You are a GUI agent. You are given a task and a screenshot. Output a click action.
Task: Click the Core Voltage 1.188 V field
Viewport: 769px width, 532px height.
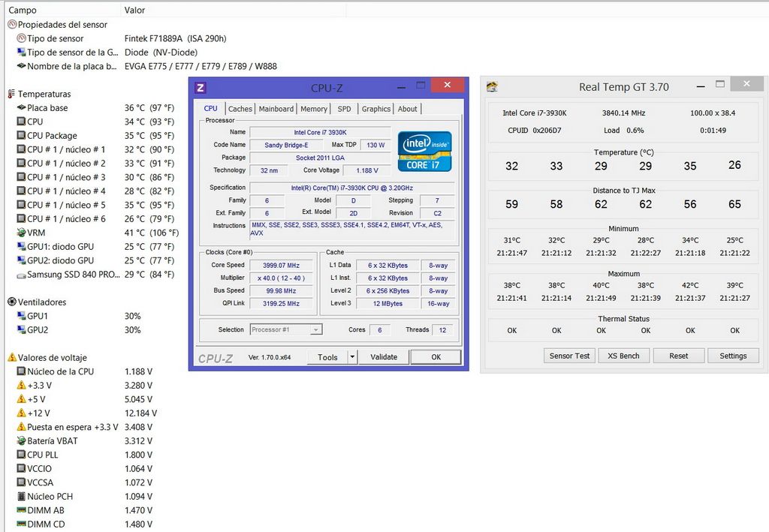tap(366, 170)
